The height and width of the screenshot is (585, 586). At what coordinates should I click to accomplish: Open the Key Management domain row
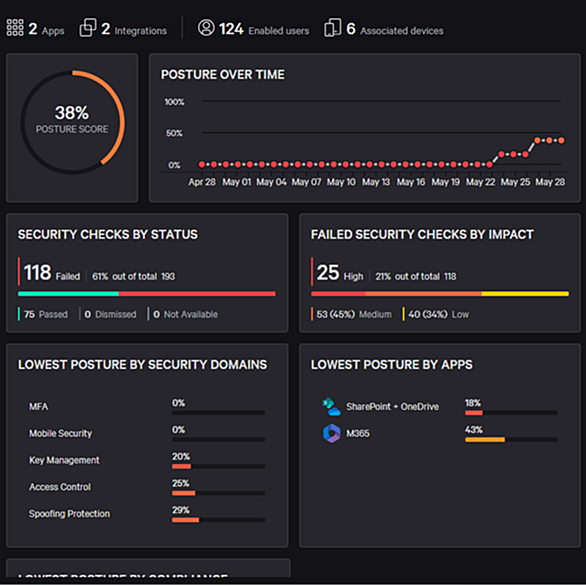tap(147, 460)
